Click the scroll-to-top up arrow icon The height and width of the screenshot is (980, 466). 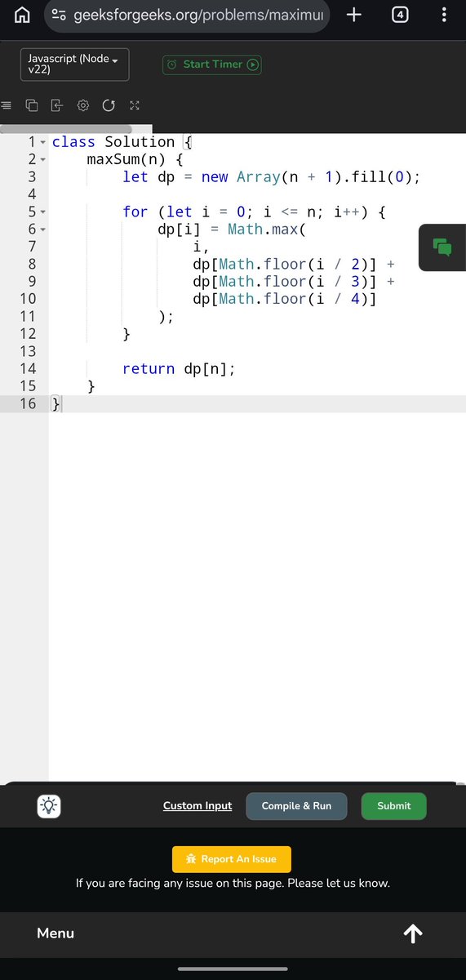pyautogui.click(x=413, y=933)
